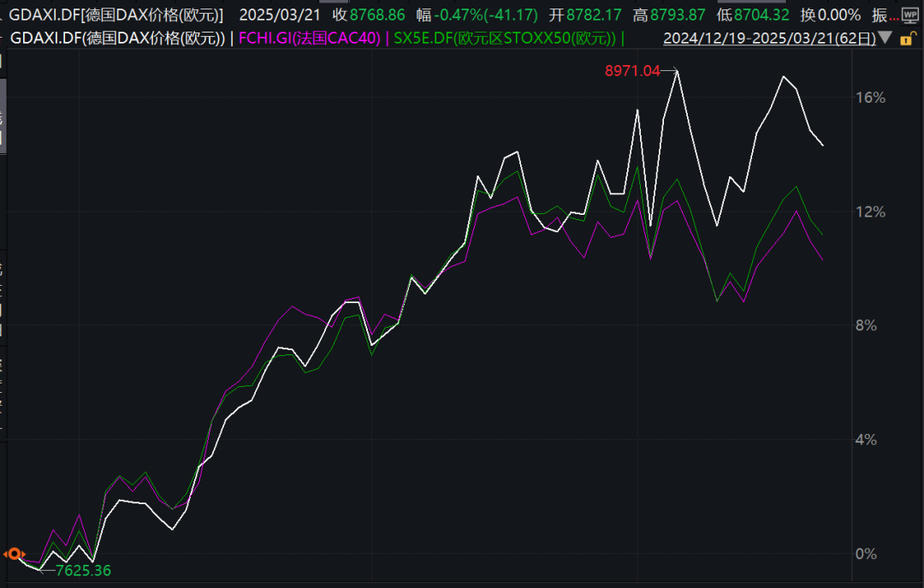
Task: Click the 12% axis label
Action: pyautogui.click(x=870, y=211)
